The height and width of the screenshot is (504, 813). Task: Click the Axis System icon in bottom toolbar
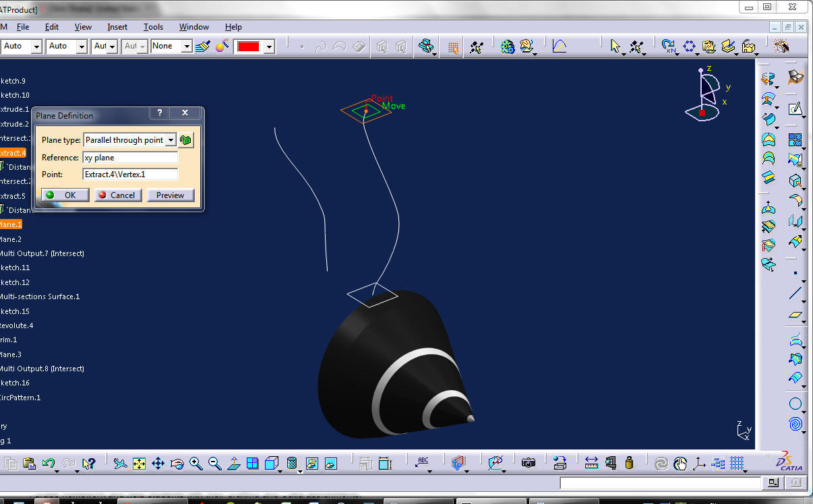(699, 463)
